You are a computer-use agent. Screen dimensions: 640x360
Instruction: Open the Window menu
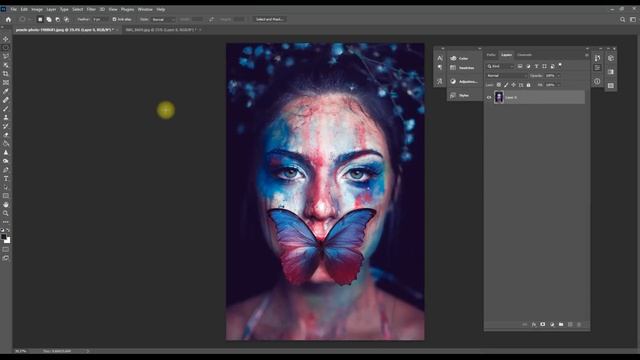(145, 9)
